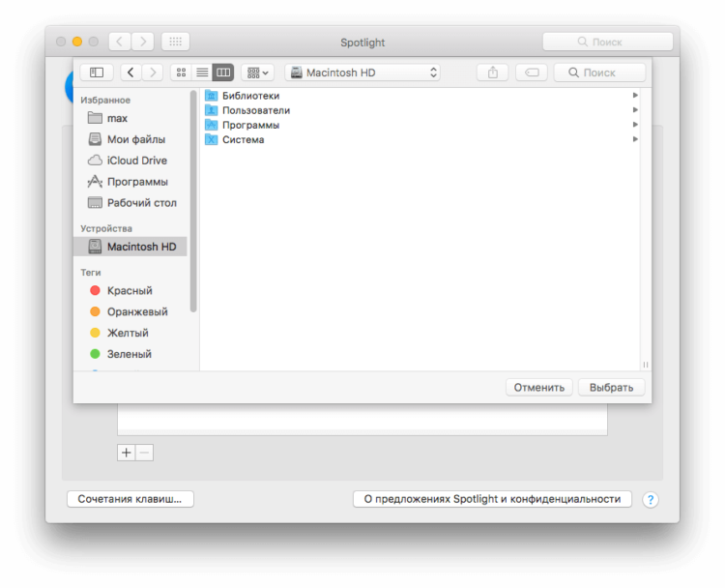This screenshot has width=725, height=588.
Task: Expand Программы via its disclosure arrow
Action: [x=635, y=125]
